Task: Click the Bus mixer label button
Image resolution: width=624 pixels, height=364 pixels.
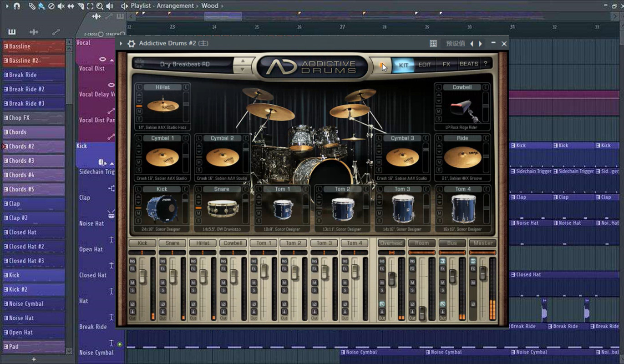Action: pyautogui.click(x=452, y=243)
